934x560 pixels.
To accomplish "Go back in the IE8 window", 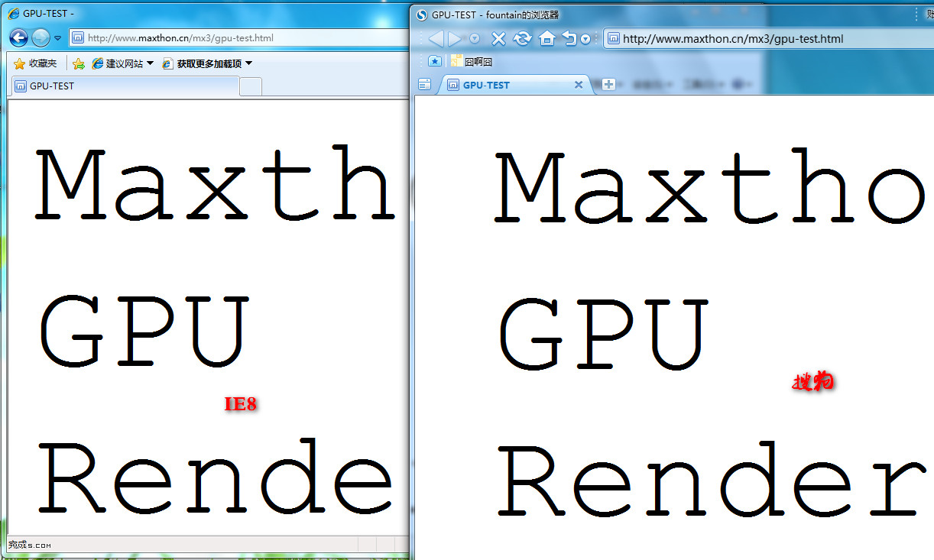I will click(18, 37).
